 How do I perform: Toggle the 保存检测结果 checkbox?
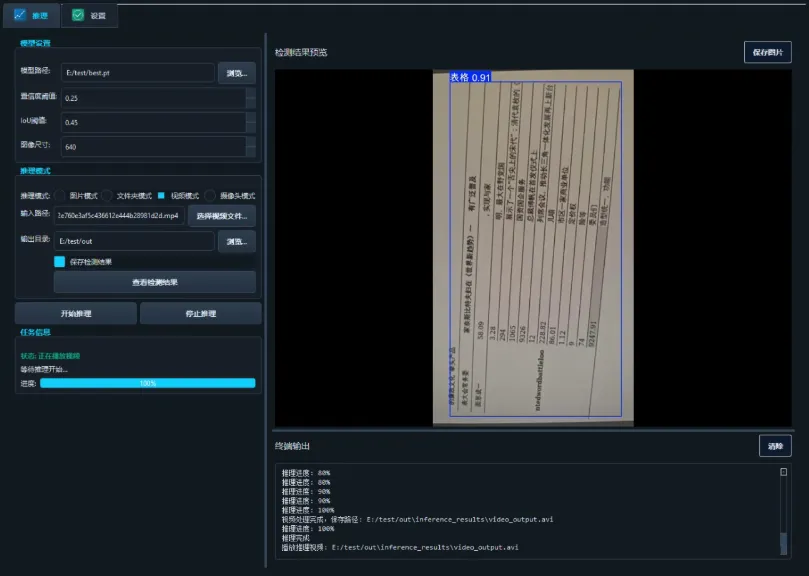point(60,262)
